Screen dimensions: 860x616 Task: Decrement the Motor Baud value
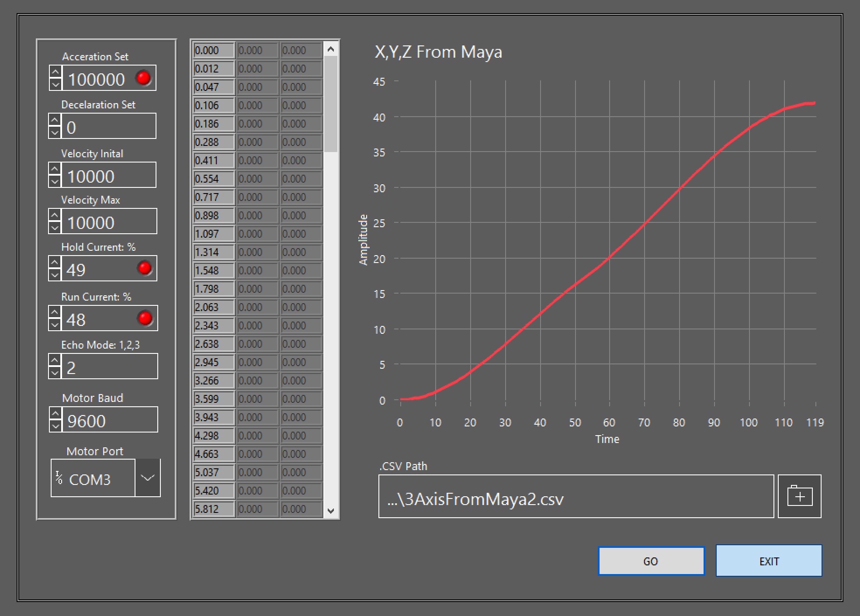click(55, 425)
